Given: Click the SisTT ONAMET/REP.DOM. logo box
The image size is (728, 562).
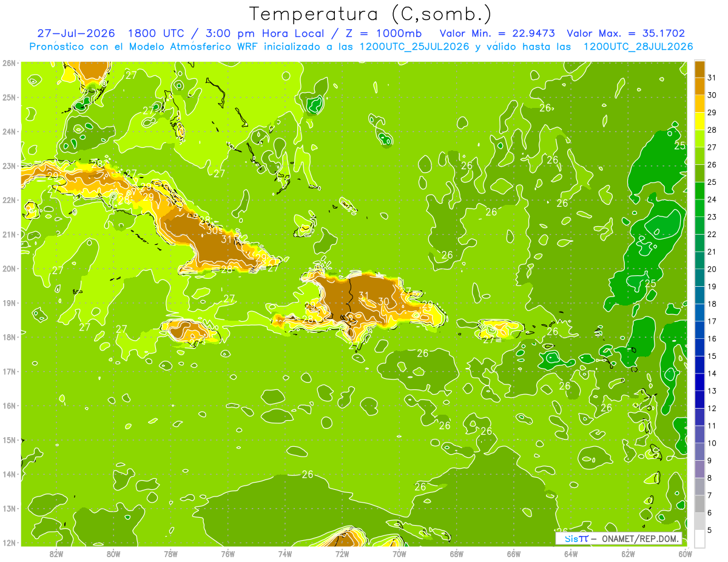Looking at the screenshot, I should point(618,538).
